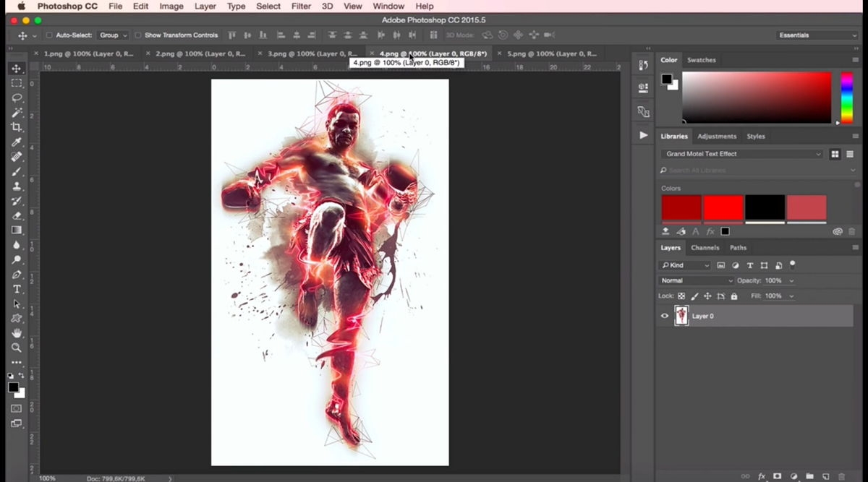Select the Blur tool
868x482 pixels.
point(16,245)
